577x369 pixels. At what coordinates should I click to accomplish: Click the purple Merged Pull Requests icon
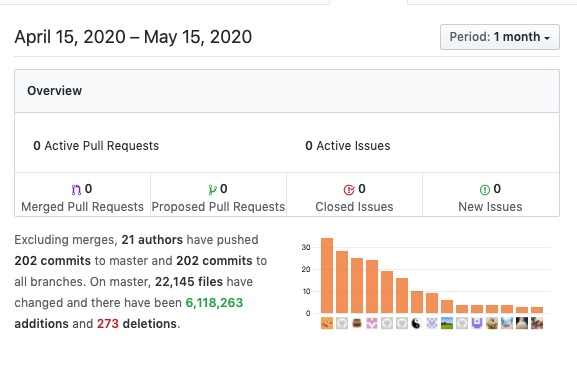pos(76,189)
